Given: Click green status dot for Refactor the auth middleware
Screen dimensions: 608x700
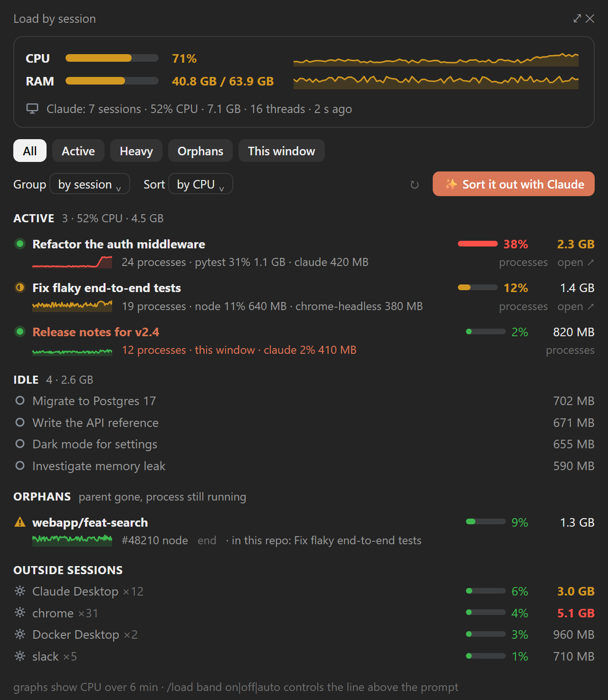Looking at the screenshot, I should [20, 244].
